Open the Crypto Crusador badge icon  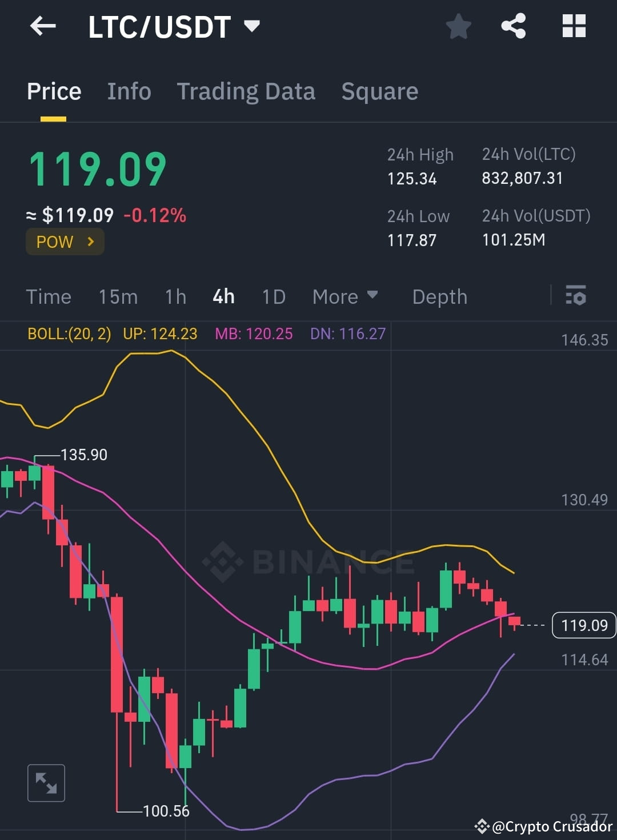tap(483, 826)
